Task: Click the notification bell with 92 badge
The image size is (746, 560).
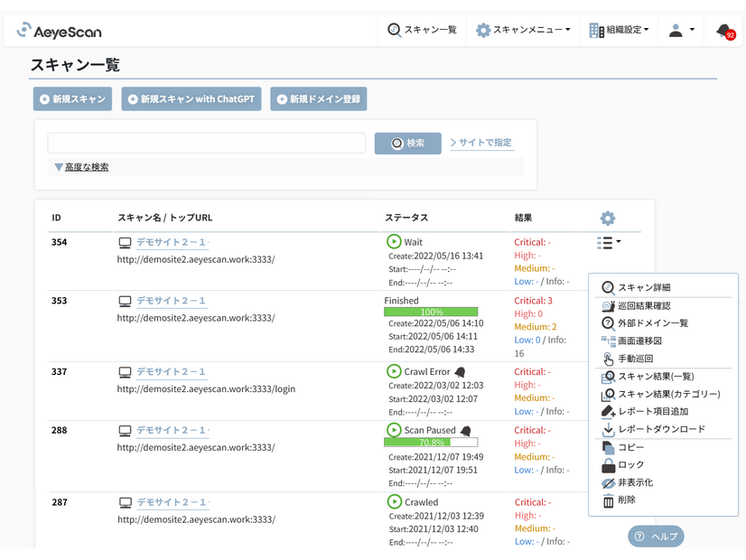Action: click(x=725, y=32)
